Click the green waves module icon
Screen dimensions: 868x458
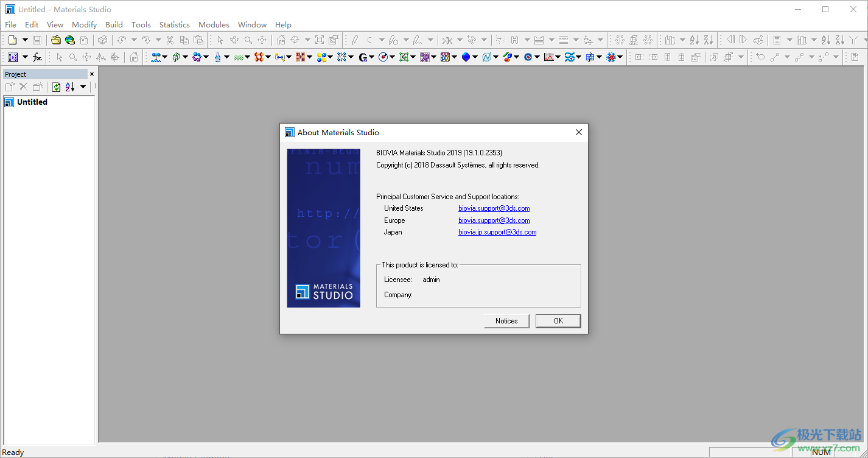tap(239, 57)
